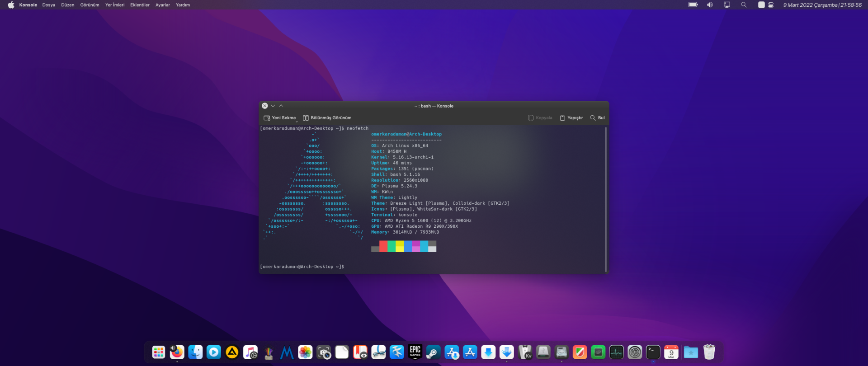868x366 pixels.
Task: Launch the yellow triangle AIMP-style audio player
Action: coord(232,352)
